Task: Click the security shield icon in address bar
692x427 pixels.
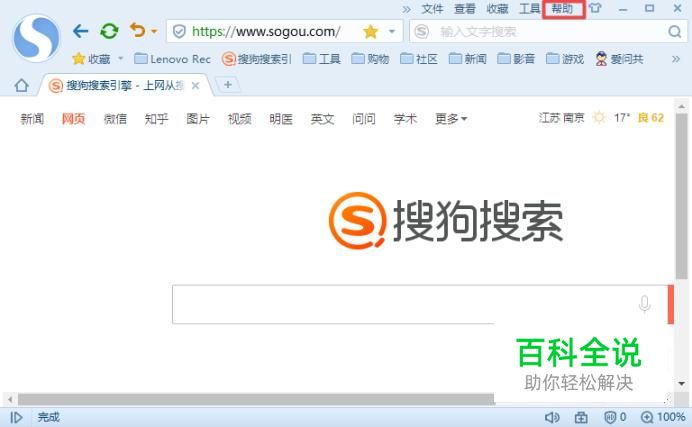Action: [179, 32]
